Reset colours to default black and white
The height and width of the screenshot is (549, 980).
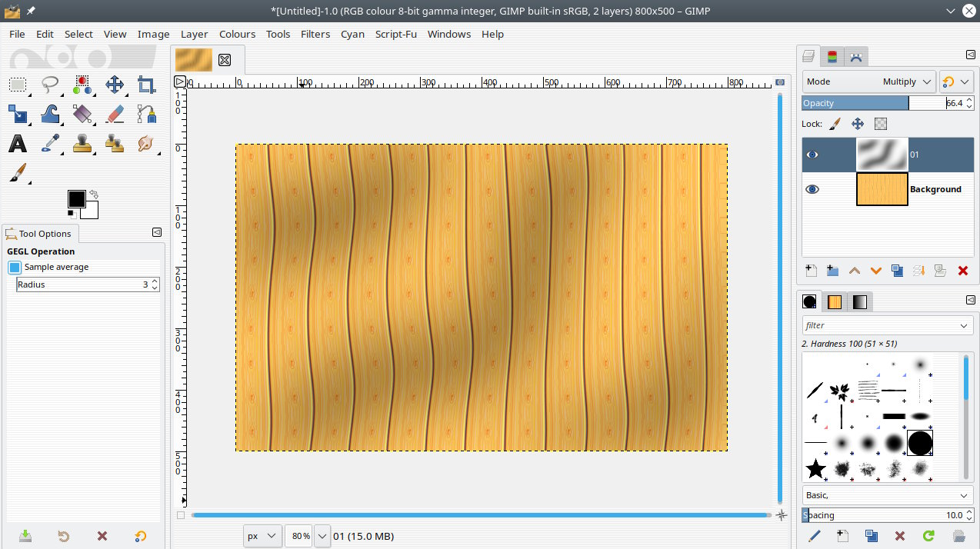[x=72, y=213]
